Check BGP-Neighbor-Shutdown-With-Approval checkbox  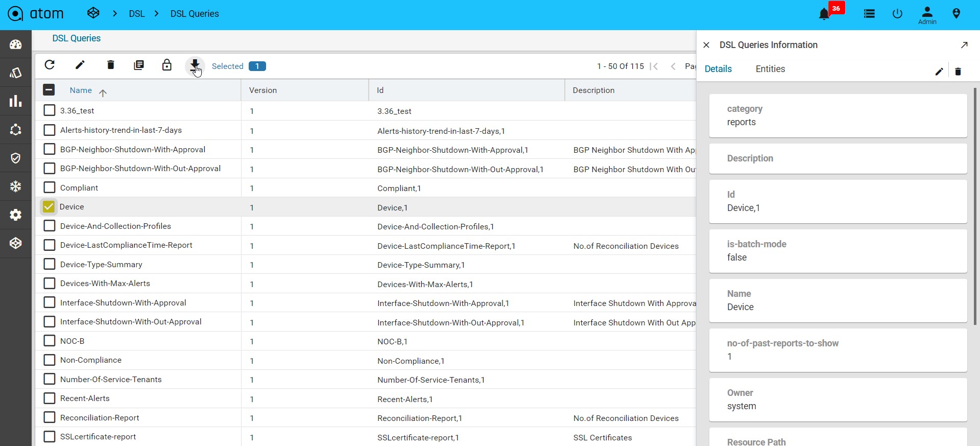tap(50, 149)
